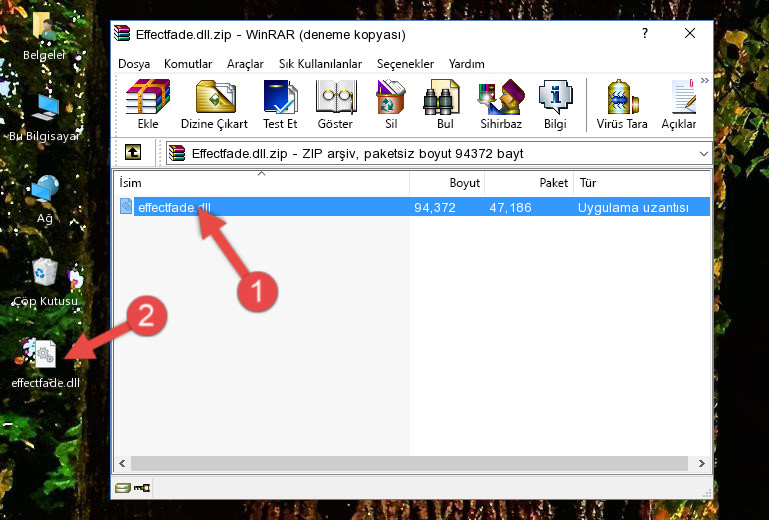This screenshot has width=769, height=520.
Task: Click the horizontal scrollbar thumb
Action: (409, 463)
